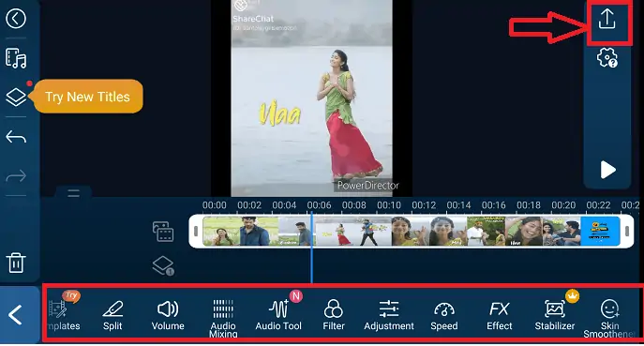Open the layers icon beside Try New Titles
Viewport: 644px width, 346px height.
(x=16, y=98)
